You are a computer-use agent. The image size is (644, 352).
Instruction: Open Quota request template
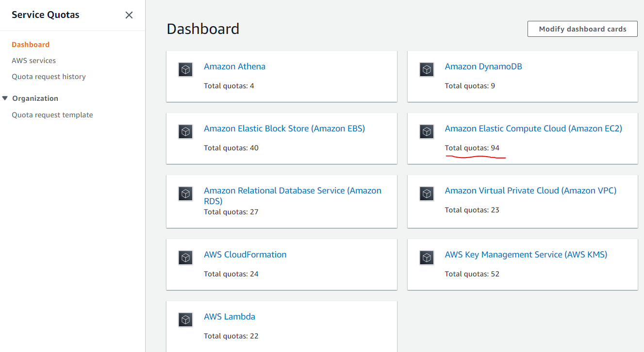point(52,115)
